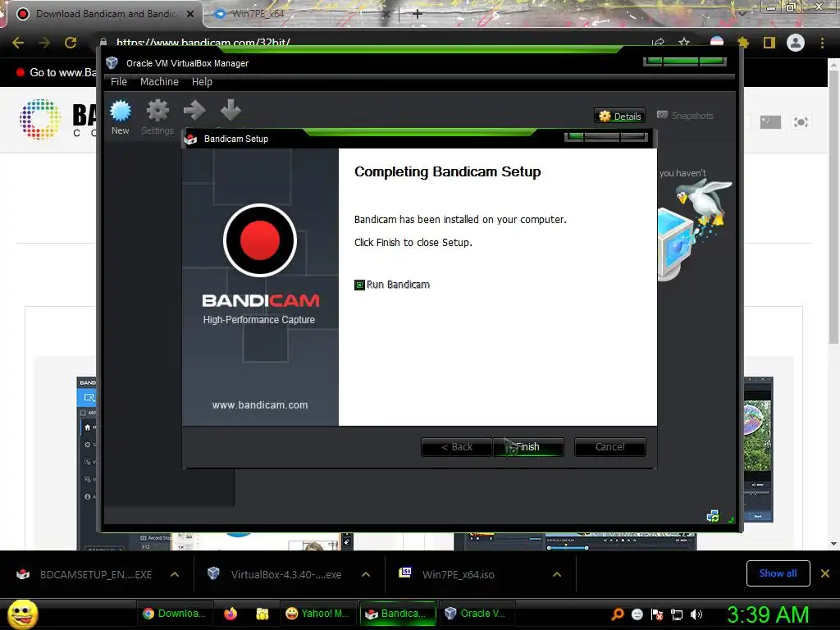Open the Machine menu in VirtualBox Manager
Screen dimensions: 840x630
pyautogui.click(x=159, y=82)
